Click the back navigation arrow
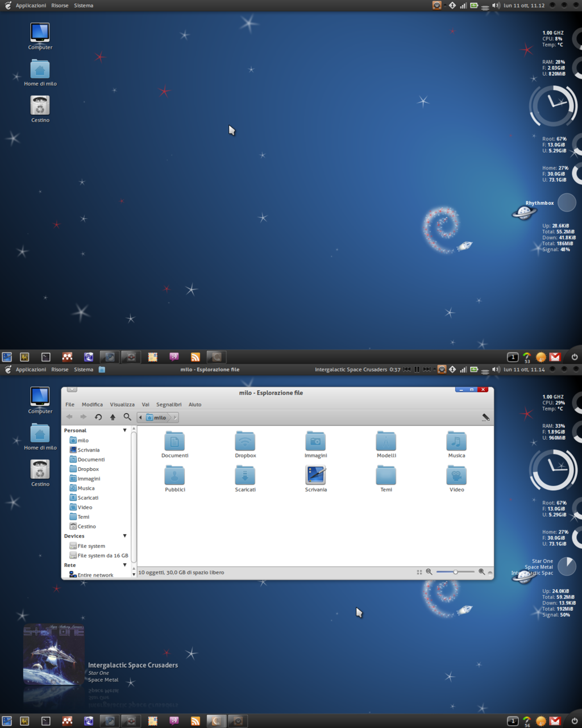 click(69, 417)
